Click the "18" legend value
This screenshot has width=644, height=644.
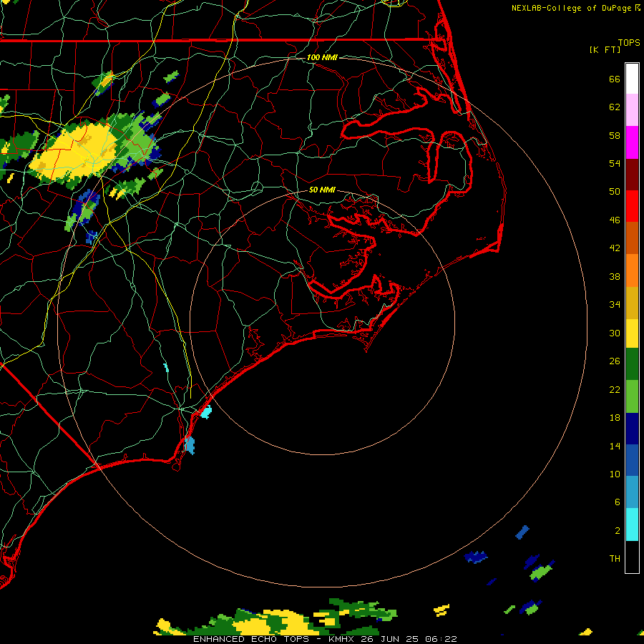coord(615,418)
